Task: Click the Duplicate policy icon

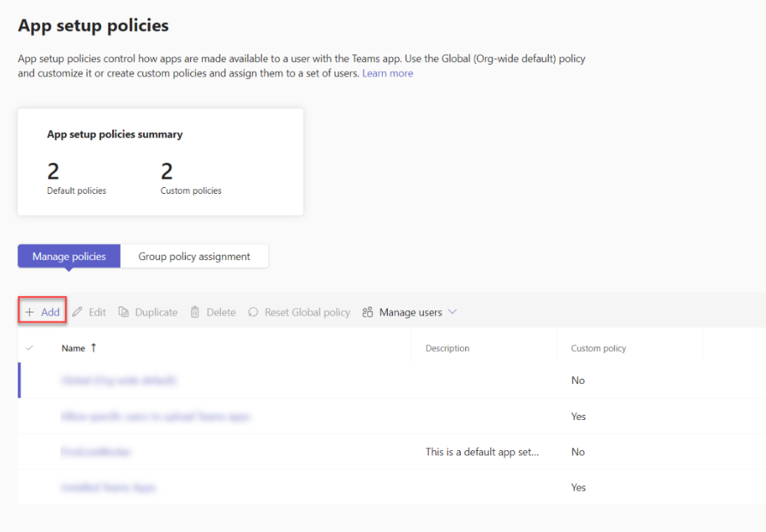Action: click(123, 312)
